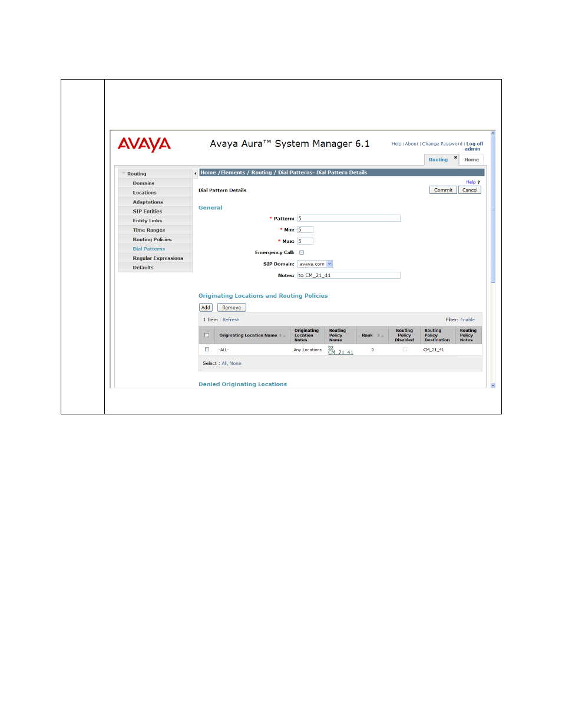Select Dial Patterns in the sidebar
Screen dimensions: 562x728
click(x=149, y=249)
